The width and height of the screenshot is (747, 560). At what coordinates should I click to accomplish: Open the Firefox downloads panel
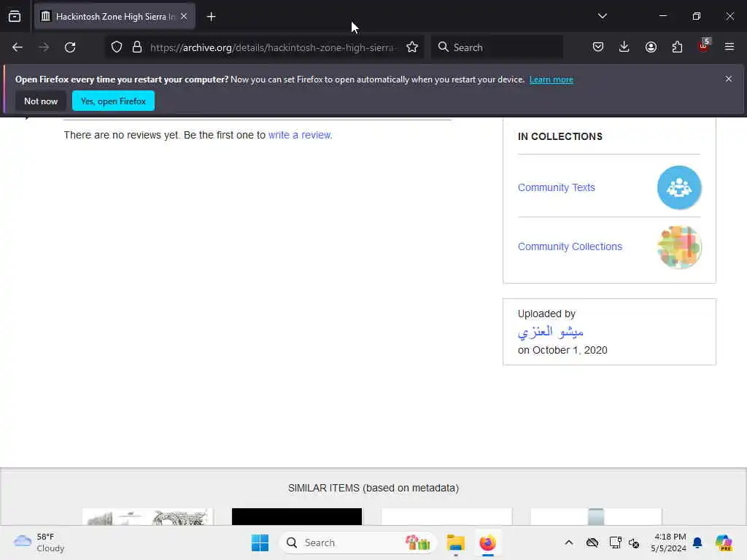pyautogui.click(x=624, y=47)
